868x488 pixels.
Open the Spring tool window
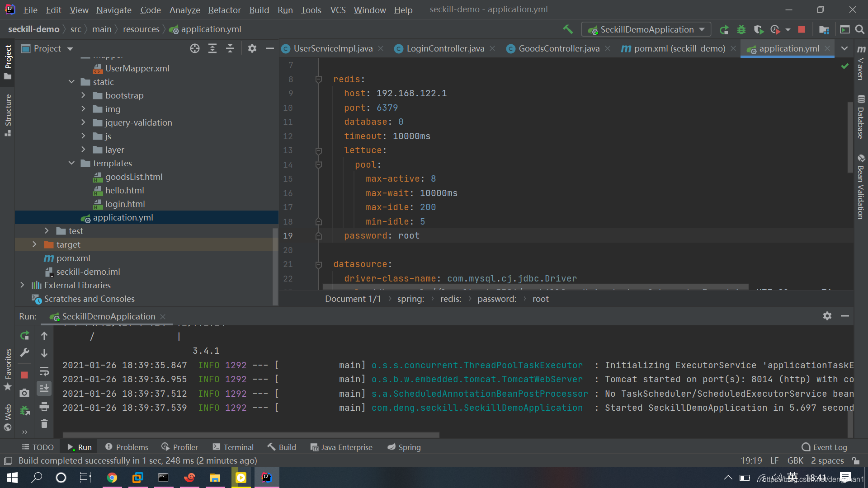(404, 447)
